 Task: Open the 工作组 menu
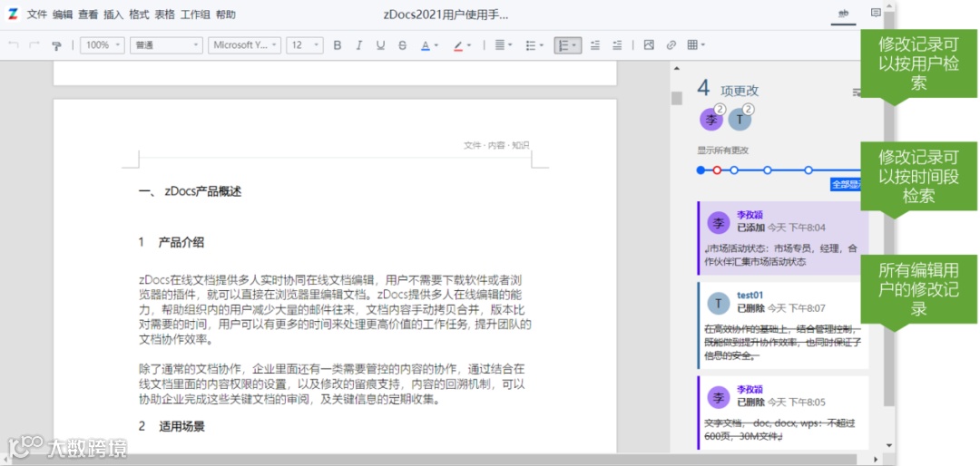click(195, 15)
